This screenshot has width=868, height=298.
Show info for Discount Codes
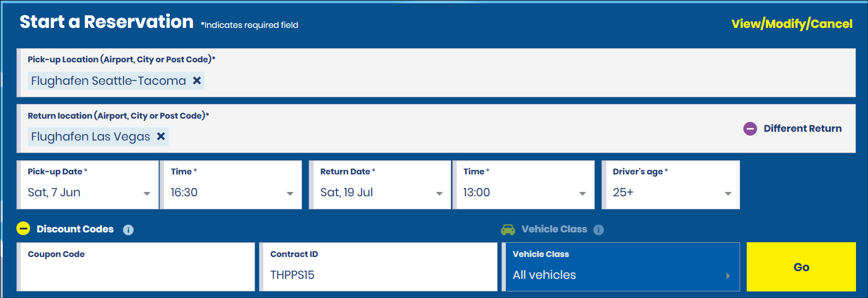pyautogui.click(x=128, y=230)
